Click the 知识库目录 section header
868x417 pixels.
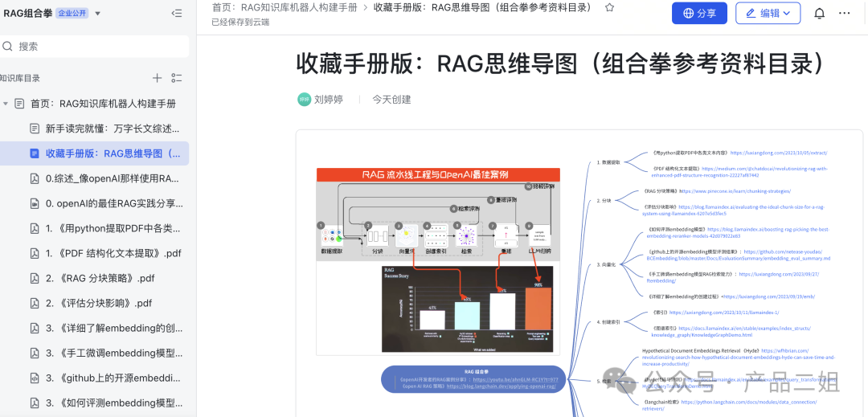tap(20, 78)
